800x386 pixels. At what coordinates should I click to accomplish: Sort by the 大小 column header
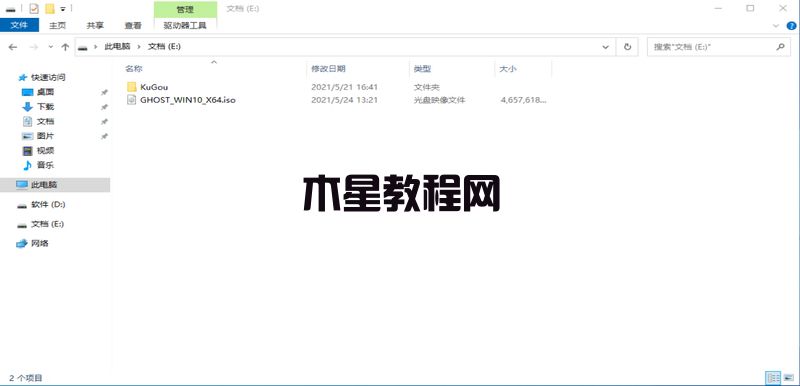pyautogui.click(x=508, y=69)
